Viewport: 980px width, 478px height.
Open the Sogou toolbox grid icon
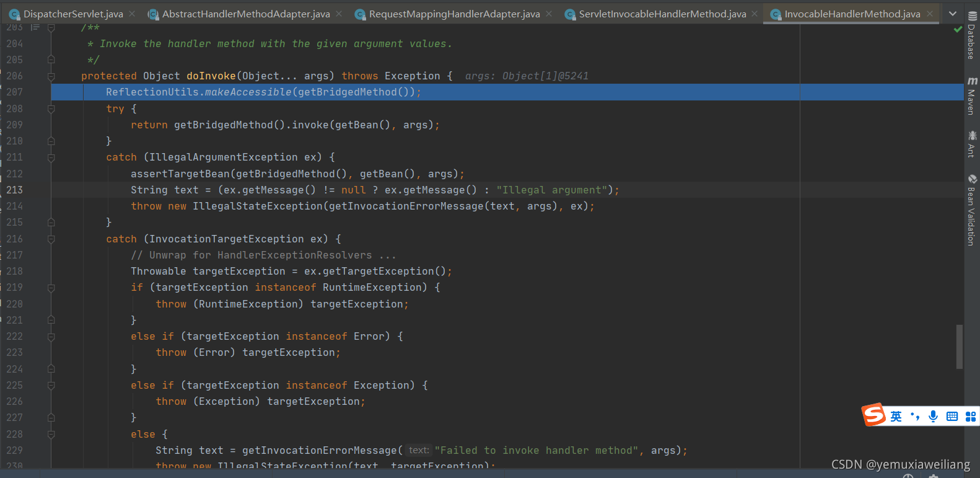[971, 416]
